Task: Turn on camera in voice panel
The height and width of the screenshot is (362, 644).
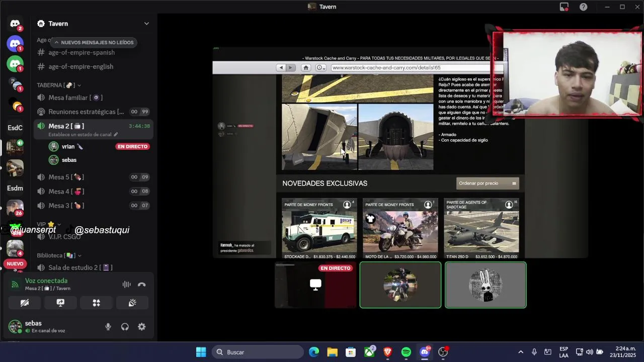Action: [24, 303]
